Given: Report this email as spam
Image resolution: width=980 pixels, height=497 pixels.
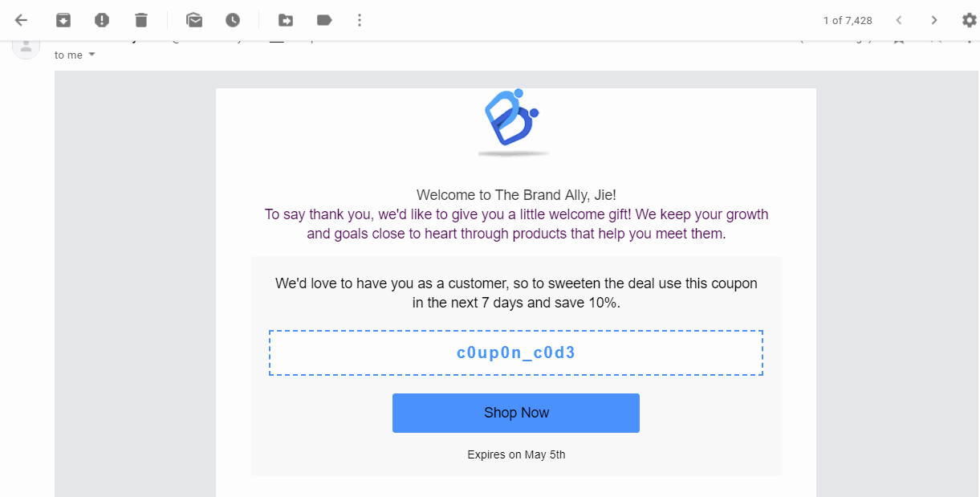Looking at the screenshot, I should 102,20.
